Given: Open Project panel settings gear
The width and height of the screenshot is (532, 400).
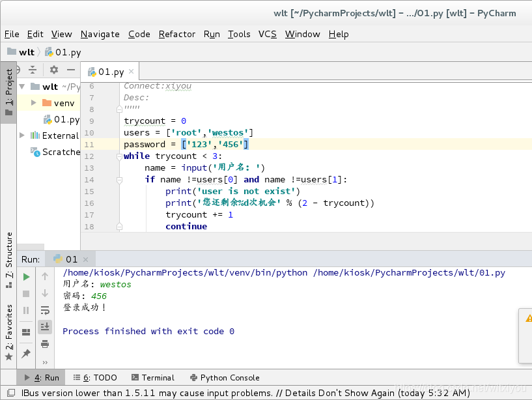Looking at the screenshot, I should (x=53, y=70).
